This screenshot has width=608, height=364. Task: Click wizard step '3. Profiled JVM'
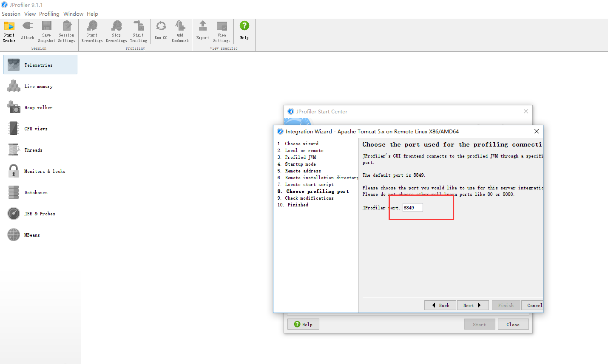[297, 157]
